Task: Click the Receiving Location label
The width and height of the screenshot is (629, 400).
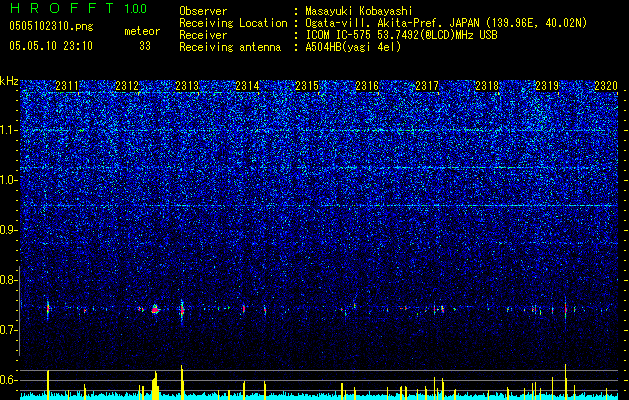Action: pos(233,23)
